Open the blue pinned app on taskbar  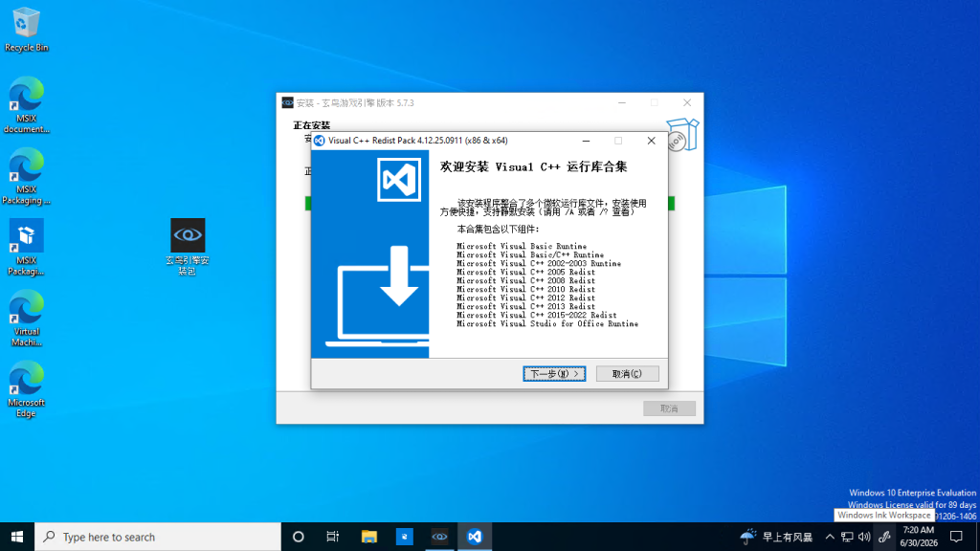[405, 537]
